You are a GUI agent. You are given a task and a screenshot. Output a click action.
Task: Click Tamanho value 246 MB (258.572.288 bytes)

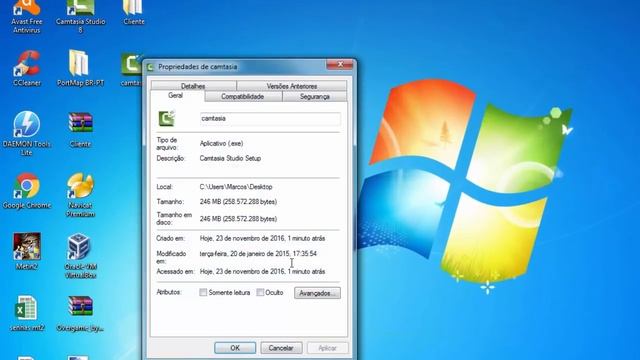[238, 202]
